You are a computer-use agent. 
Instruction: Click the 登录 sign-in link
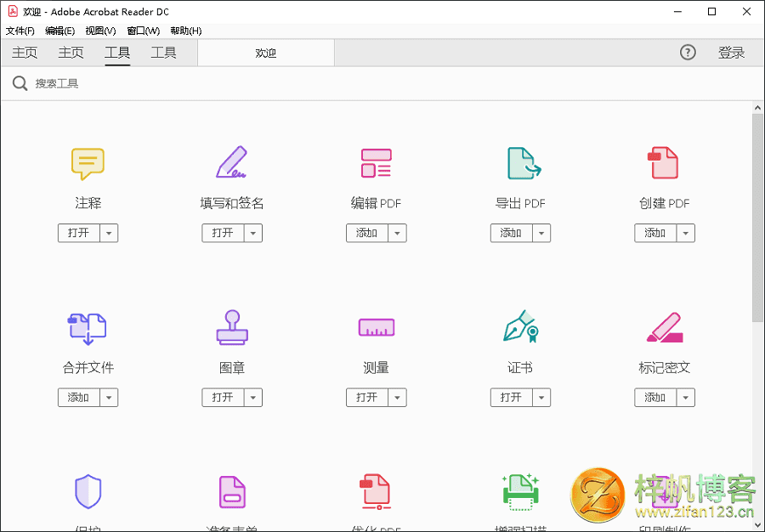point(731,53)
